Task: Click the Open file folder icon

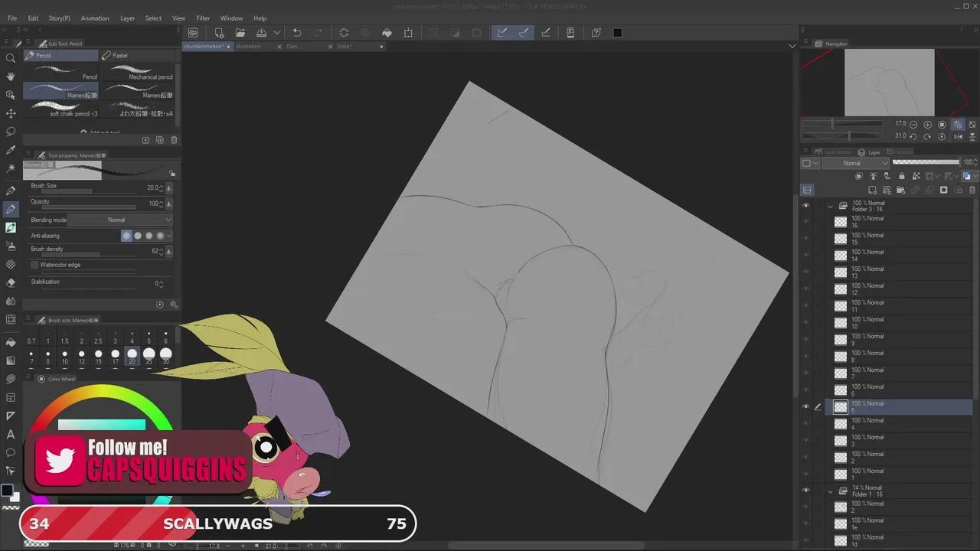Action: click(240, 33)
